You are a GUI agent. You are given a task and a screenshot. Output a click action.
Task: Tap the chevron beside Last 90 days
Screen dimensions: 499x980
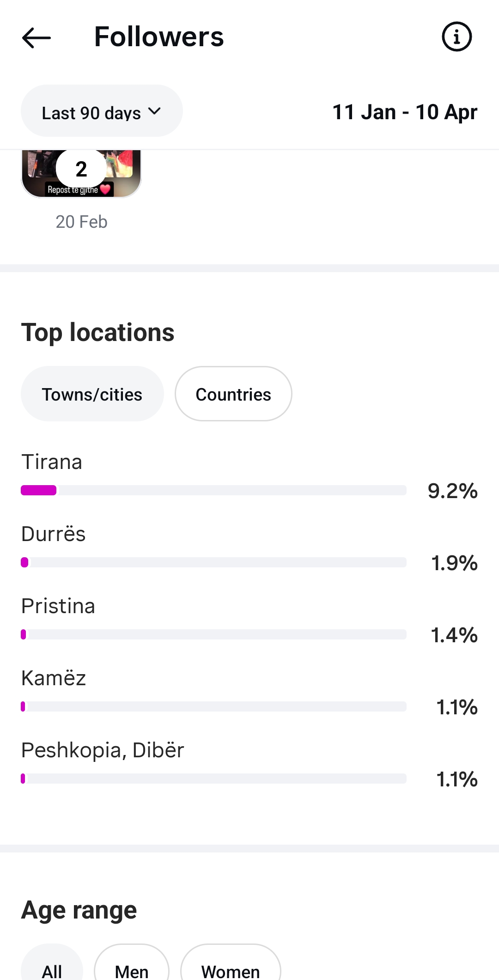154,111
